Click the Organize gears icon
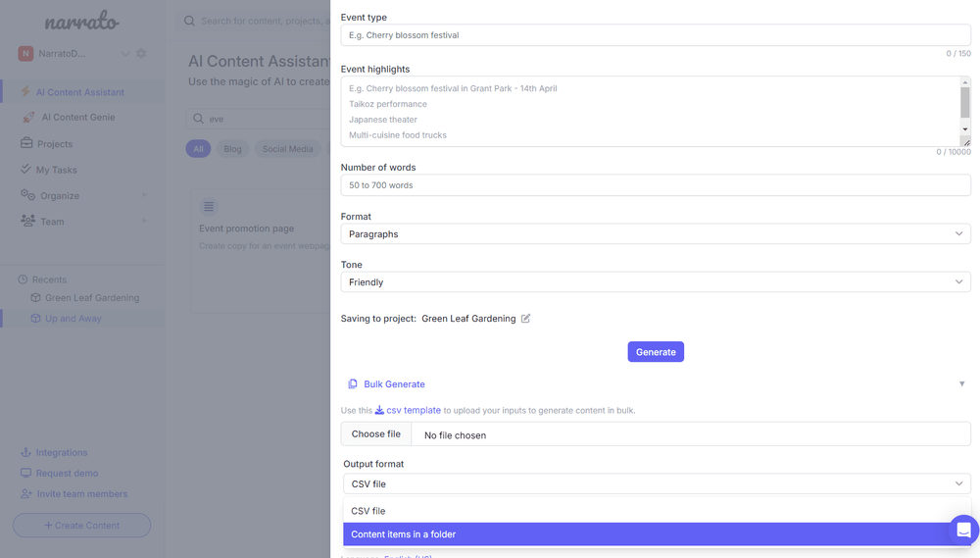Viewport: 980px width, 558px height. tap(27, 194)
